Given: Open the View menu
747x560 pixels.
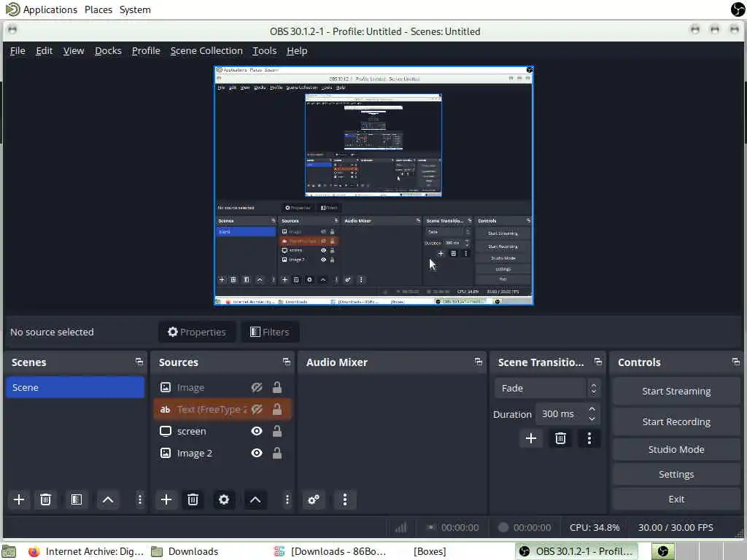Looking at the screenshot, I should click(74, 51).
